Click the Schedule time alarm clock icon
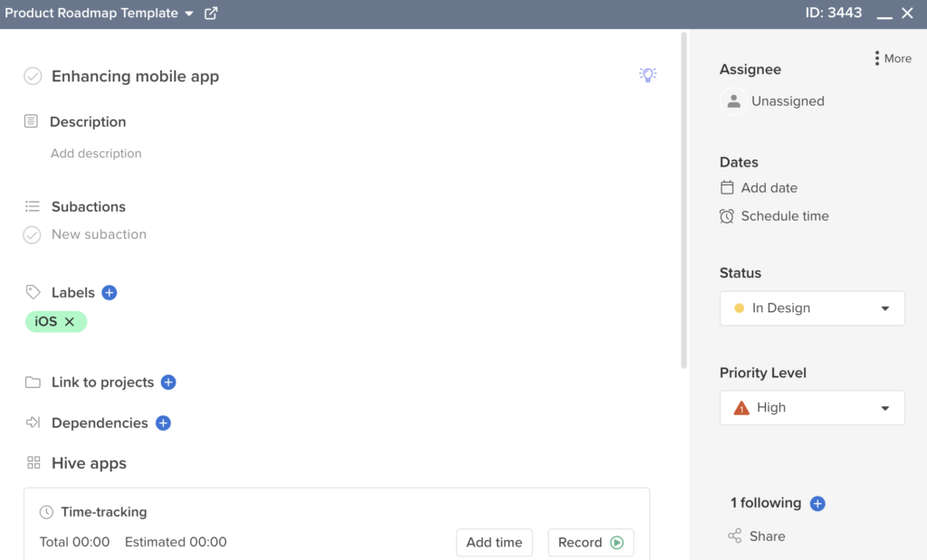 click(727, 216)
